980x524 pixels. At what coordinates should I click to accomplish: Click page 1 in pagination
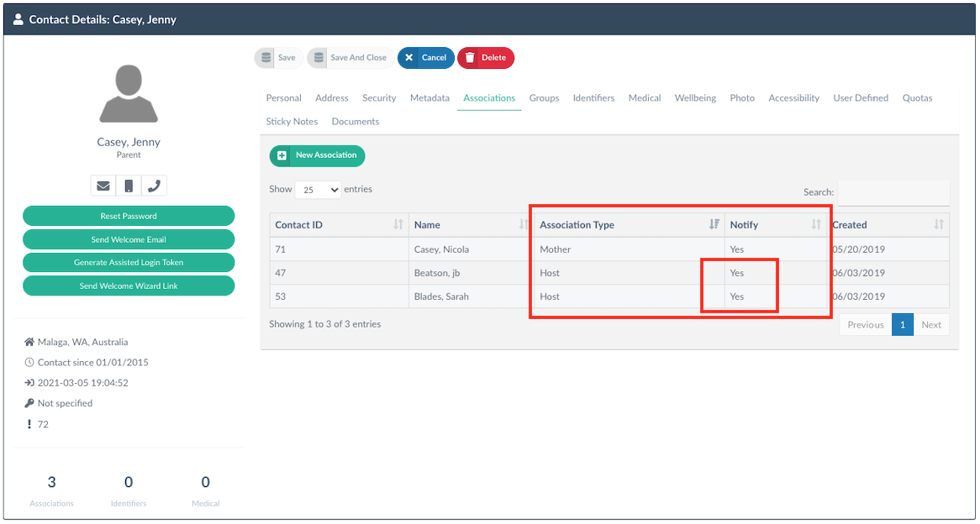point(903,325)
